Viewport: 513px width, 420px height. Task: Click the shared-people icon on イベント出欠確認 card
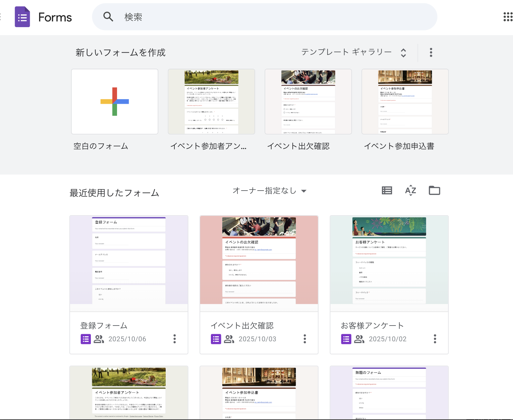tap(229, 339)
